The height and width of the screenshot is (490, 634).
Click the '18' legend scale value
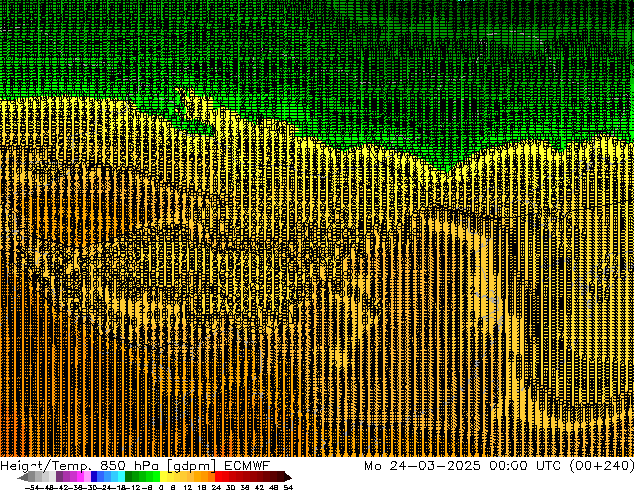coord(202,487)
